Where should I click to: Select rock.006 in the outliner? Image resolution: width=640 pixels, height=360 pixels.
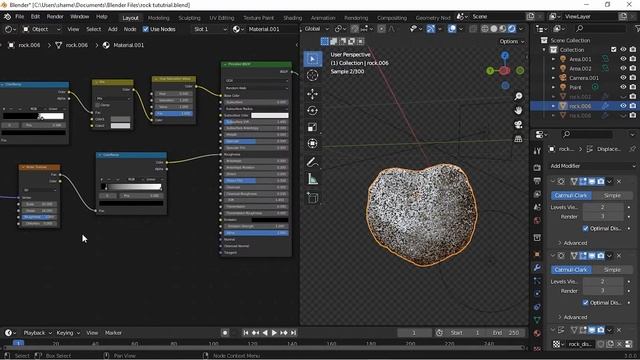tap(580, 106)
